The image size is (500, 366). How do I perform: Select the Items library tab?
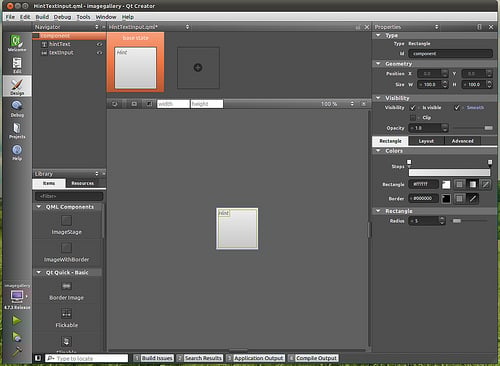(x=49, y=183)
